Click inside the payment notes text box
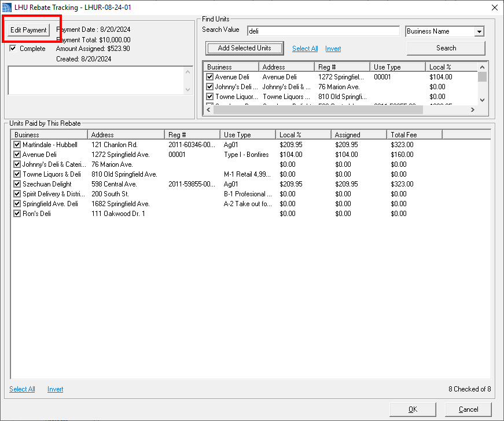The height and width of the screenshot is (421, 504). click(x=97, y=80)
